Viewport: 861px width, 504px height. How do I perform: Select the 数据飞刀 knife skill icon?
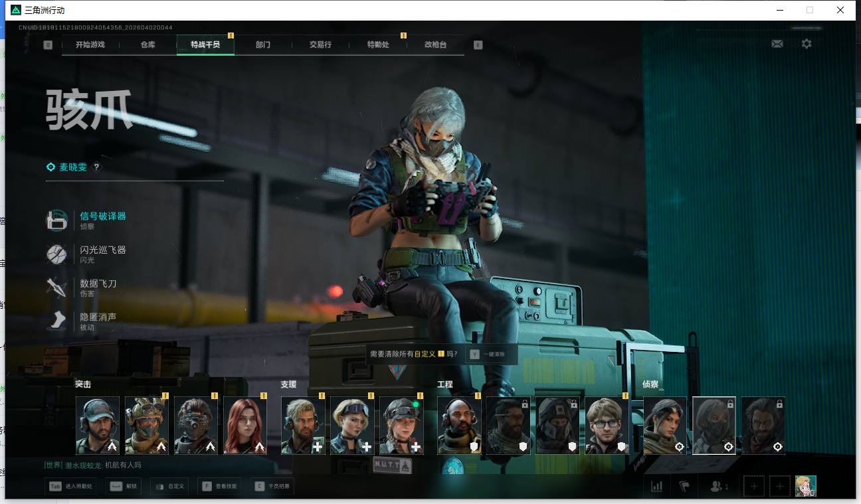point(56,288)
